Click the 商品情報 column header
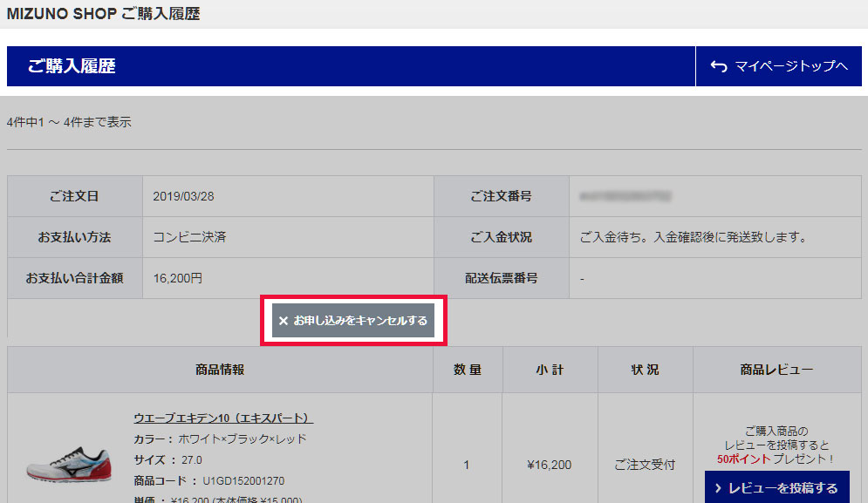Viewport: 868px width, 503px height. coord(220,370)
